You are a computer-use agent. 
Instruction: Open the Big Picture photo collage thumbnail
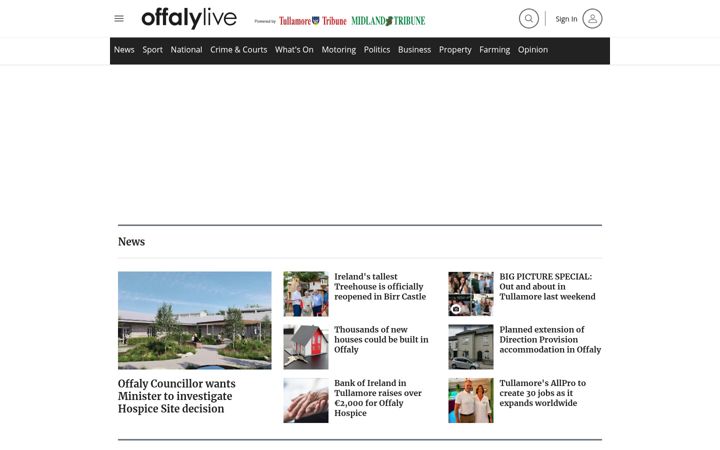(471, 294)
